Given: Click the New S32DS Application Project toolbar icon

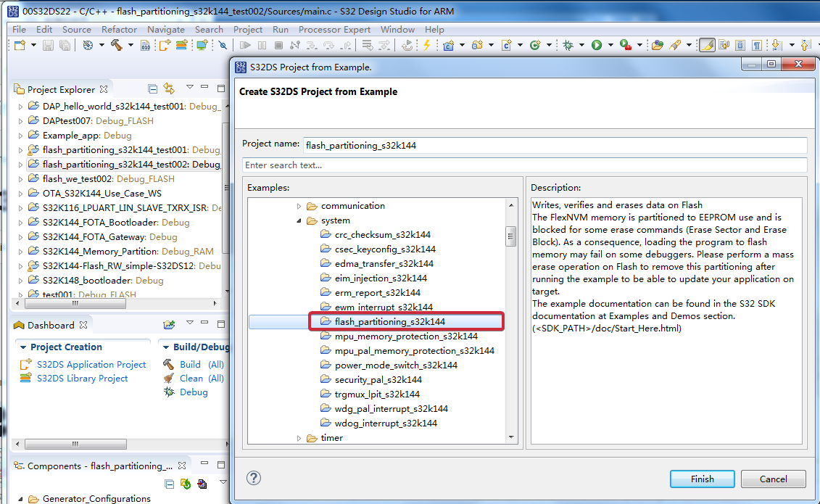Looking at the screenshot, I should tap(165, 46).
